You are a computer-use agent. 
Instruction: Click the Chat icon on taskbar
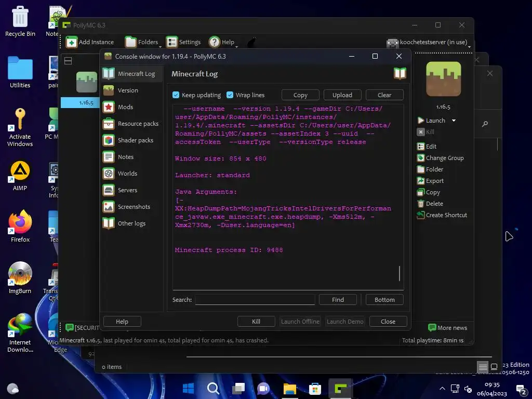coord(263,388)
